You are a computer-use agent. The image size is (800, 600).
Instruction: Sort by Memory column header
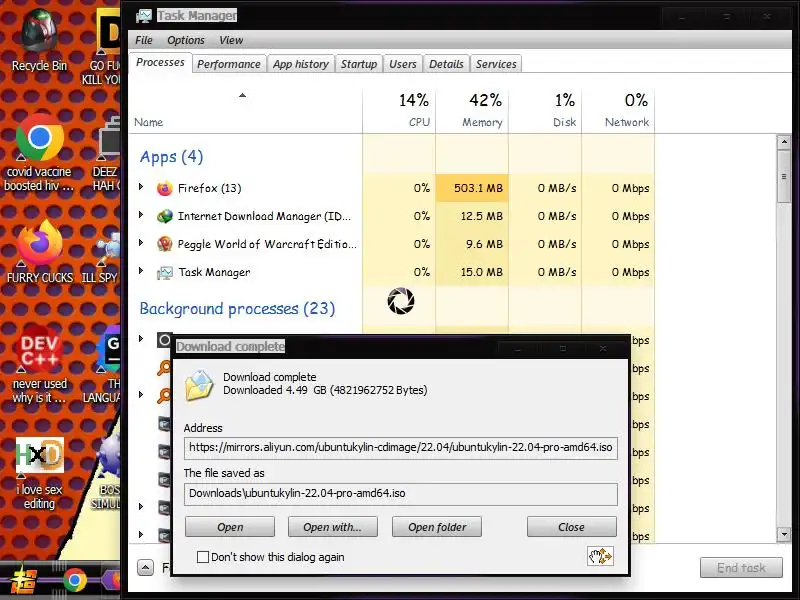[472, 110]
